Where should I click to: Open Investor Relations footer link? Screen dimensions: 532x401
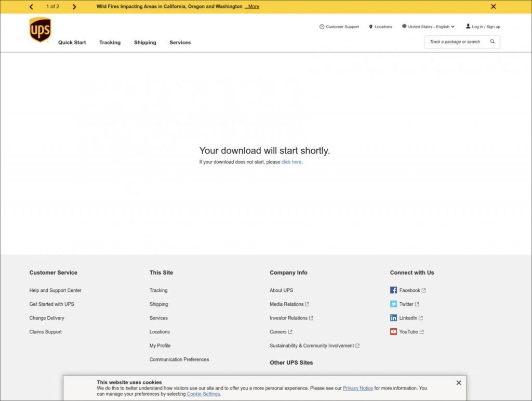[288, 318]
